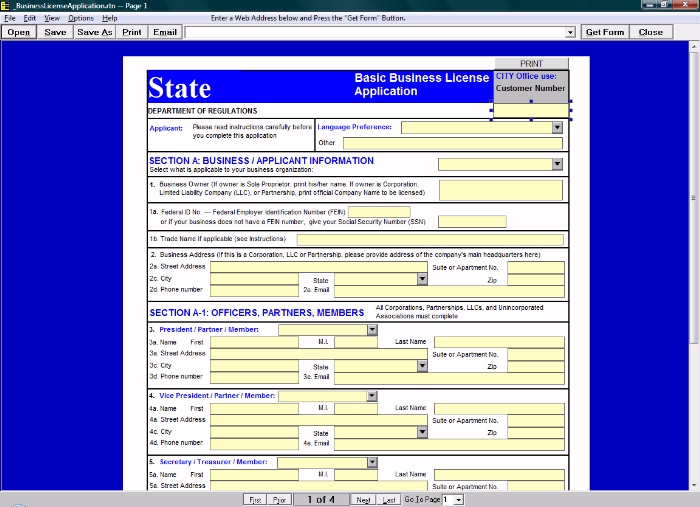Go to the Last page
The height and width of the screenshot is (507, 700).
tap(388, 500)
